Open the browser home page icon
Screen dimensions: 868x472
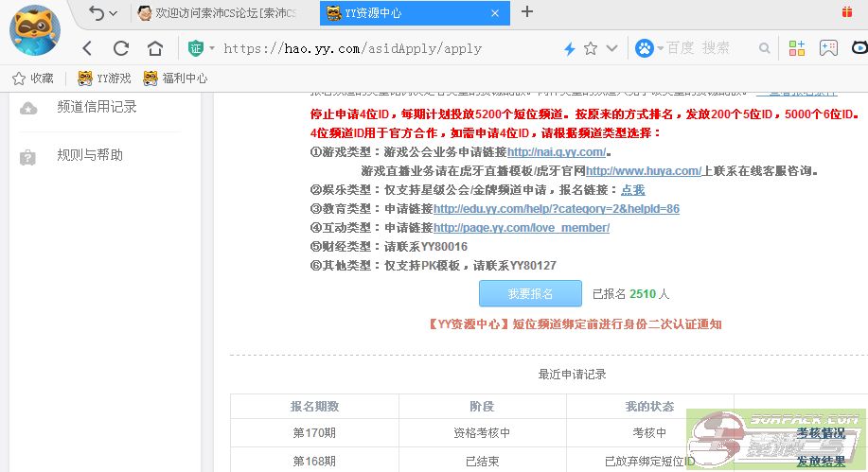[155, 48]
